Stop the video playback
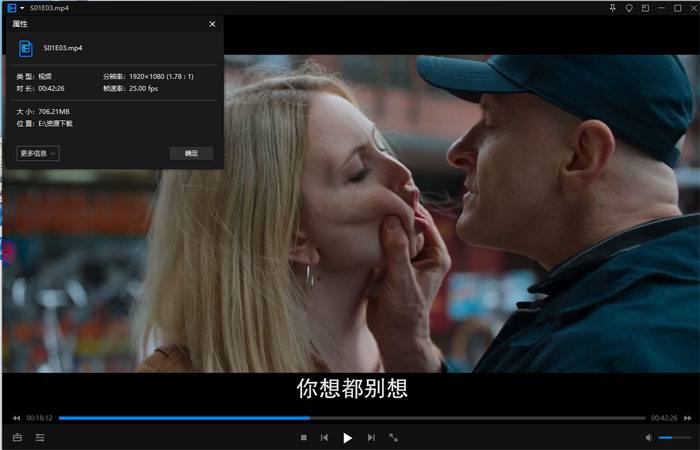 (304, 438)
